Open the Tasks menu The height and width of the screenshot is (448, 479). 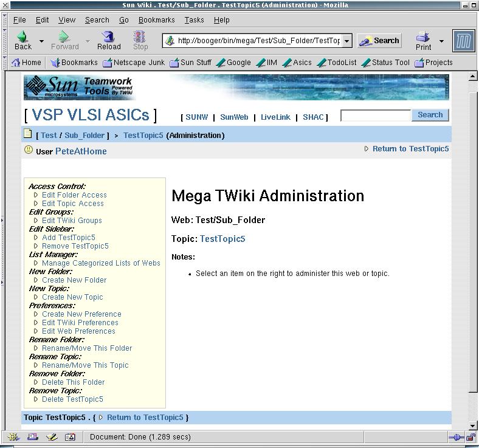(194, 19)
